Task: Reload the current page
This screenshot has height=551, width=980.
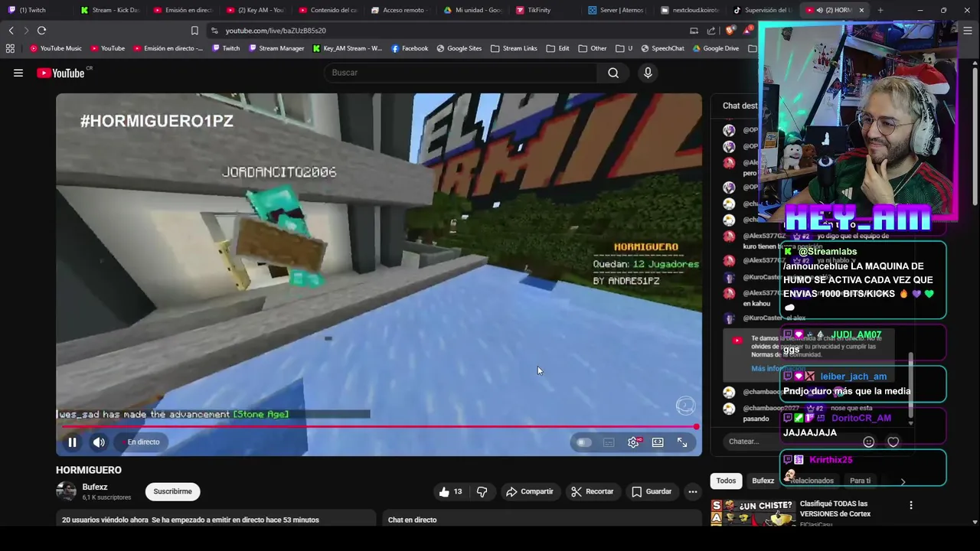Action: [x=41, y=31]
